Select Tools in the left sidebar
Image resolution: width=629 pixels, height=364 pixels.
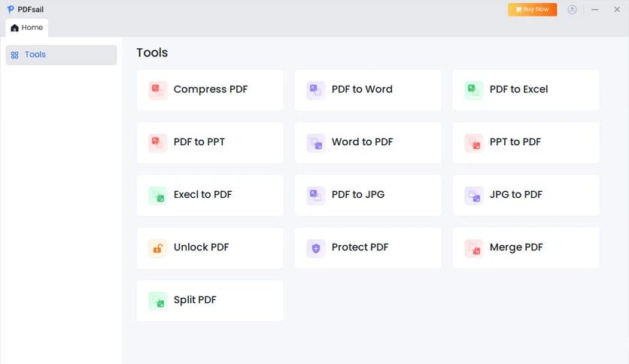coord(61,55)
